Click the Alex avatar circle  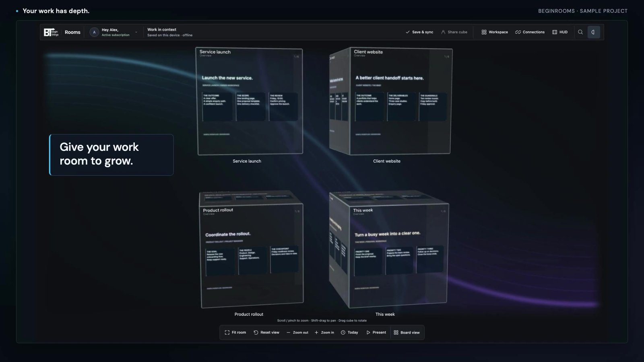[94, 32]
